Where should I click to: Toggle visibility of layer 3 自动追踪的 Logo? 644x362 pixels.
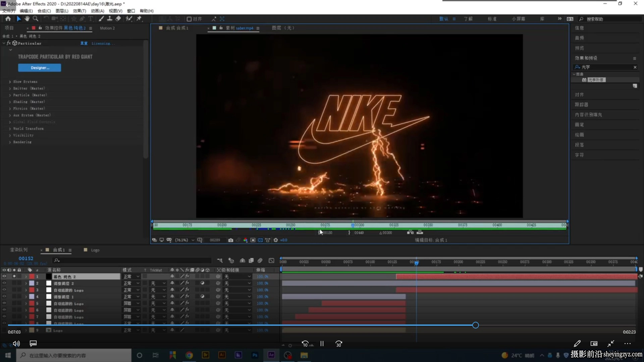pos(4,290)
